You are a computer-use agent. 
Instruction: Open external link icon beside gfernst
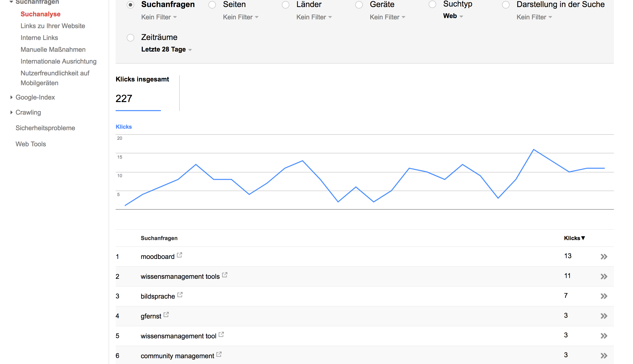pos(166,314)
